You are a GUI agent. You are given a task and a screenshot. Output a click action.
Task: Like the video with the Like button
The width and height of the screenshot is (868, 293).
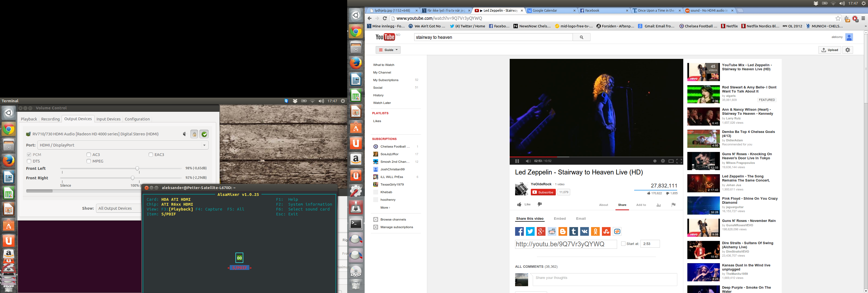point(524,204)
